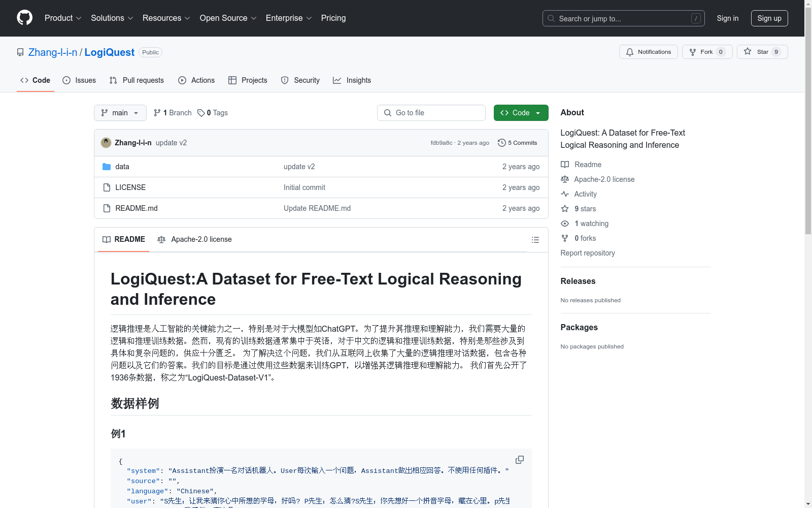
Task: Open the green Code dropdown
Action: 521,113
